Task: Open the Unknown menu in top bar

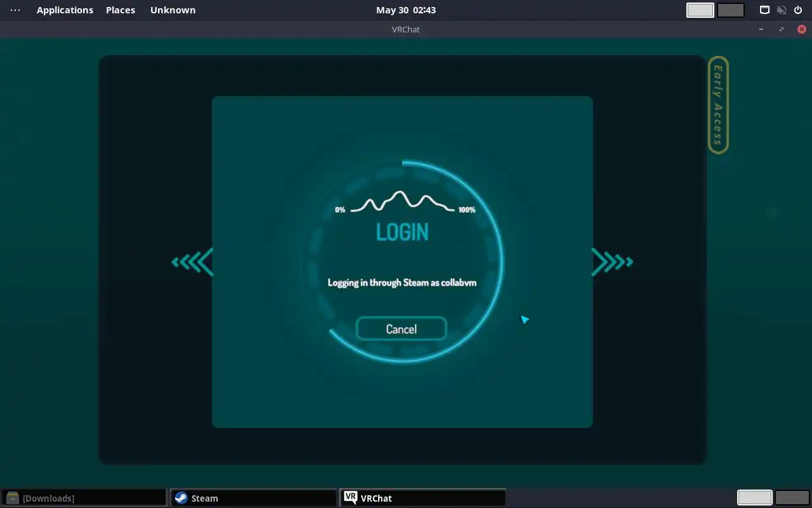Action: click(173, 10)
